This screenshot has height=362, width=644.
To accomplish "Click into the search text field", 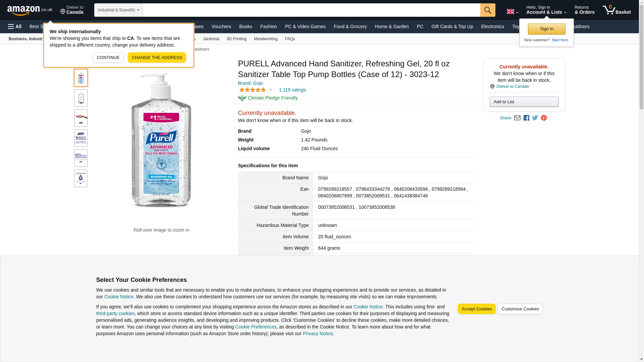I will pyautogui.click(x=311, y=10).
